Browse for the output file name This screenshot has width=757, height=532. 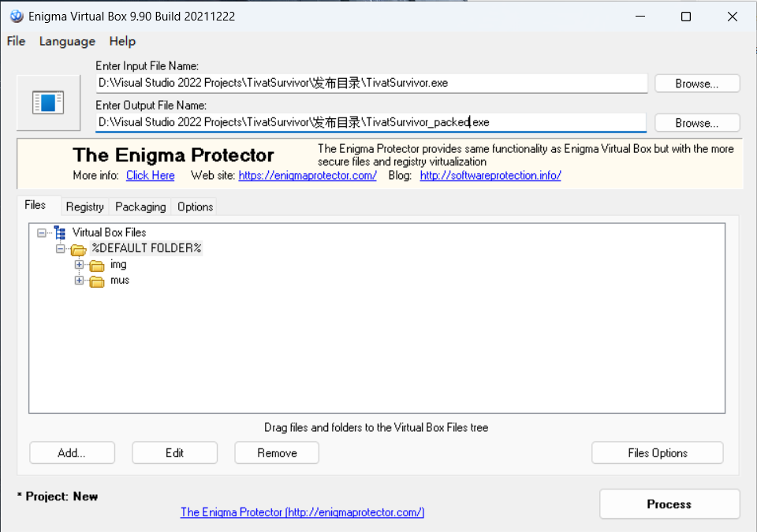pyautogui.click(x=697, y=123)
